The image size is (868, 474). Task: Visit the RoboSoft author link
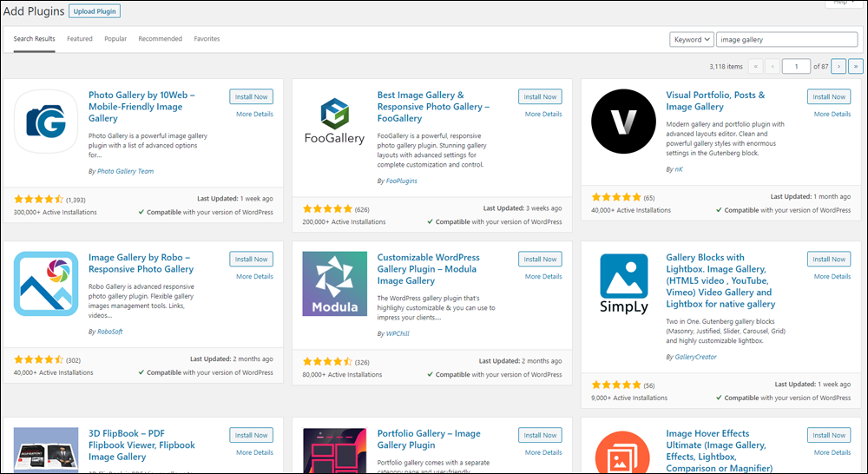coord(110,332)
